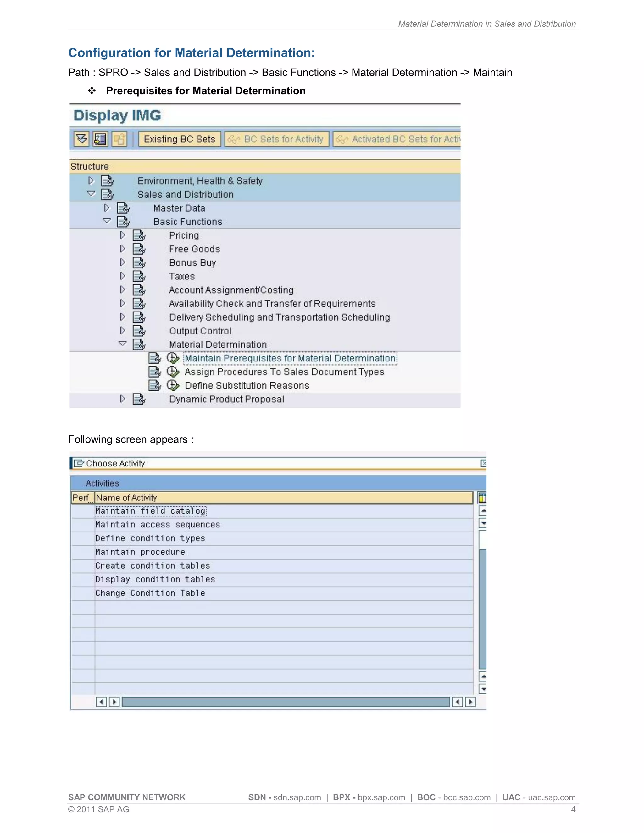Click the BC Sets for Activity button
This screenshot has width=644, height=833.
[x=277, y=139]
